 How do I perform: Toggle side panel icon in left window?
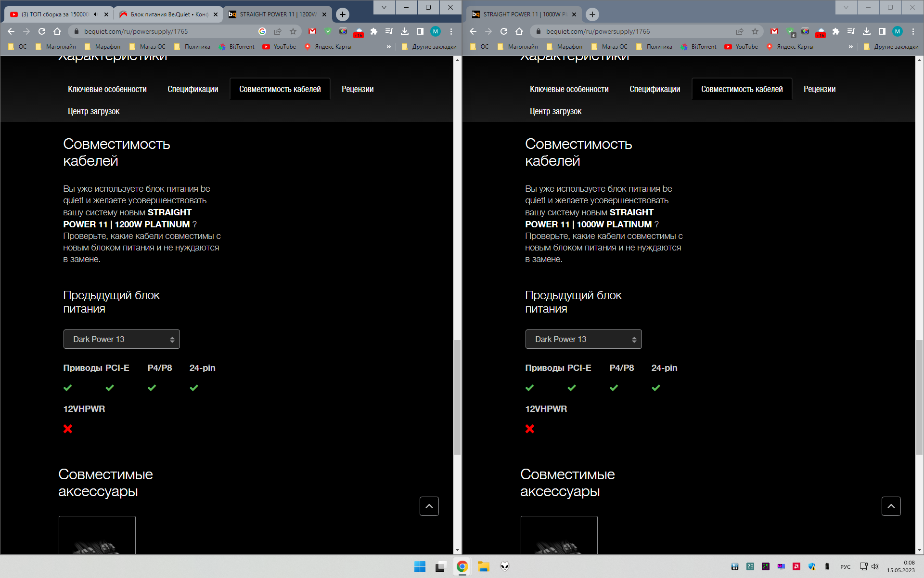(x=420, y=31)
